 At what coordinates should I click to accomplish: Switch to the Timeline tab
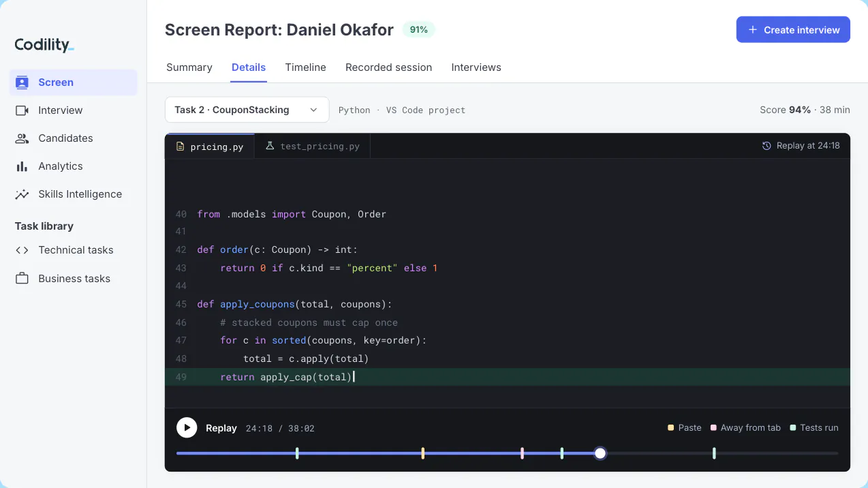point(305,67)
